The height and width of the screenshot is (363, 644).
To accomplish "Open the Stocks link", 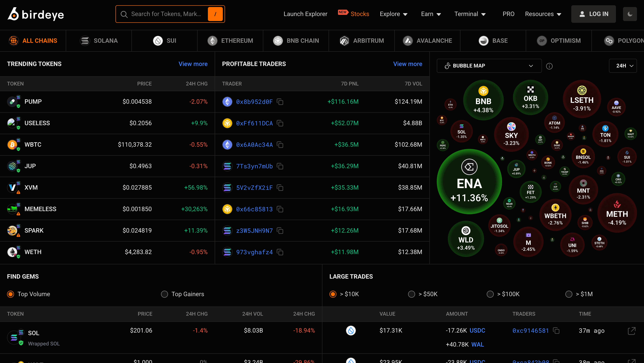I will click(x=360, y=14).
